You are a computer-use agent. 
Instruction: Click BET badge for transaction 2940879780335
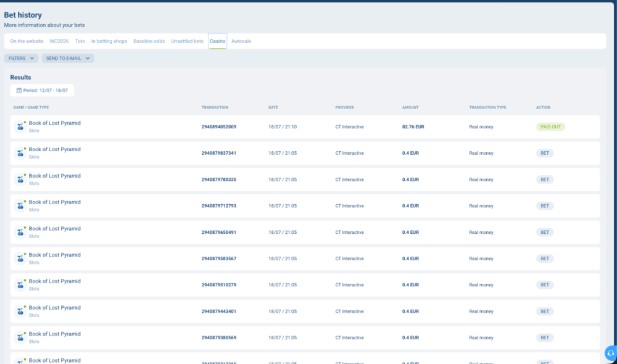[545, 180]
